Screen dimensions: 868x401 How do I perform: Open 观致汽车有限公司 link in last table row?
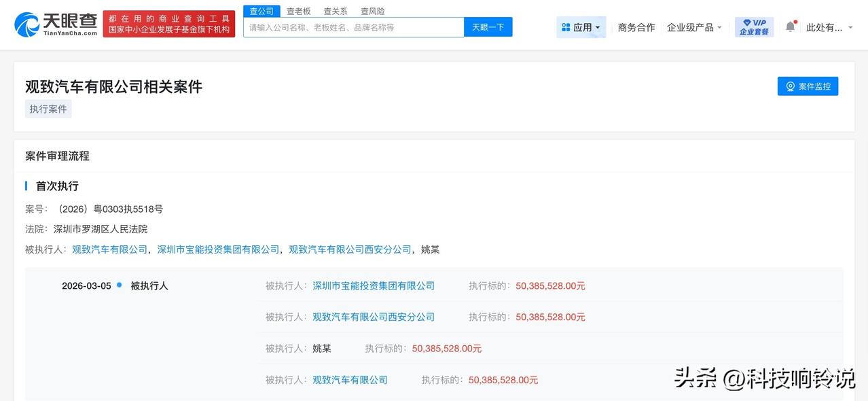tap(350, 379)
